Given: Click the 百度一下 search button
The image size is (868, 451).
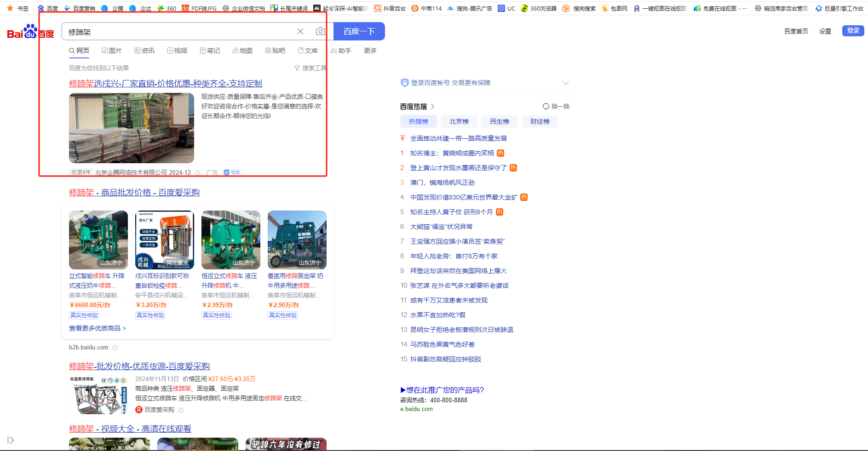Looking at the screenshot, I should 359,31.
